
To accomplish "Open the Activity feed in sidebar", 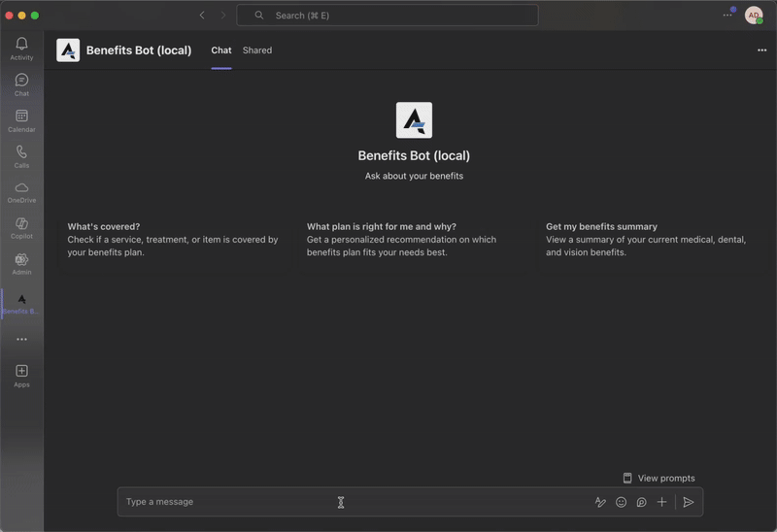I will pyautogui.click(x=21, y=49).
